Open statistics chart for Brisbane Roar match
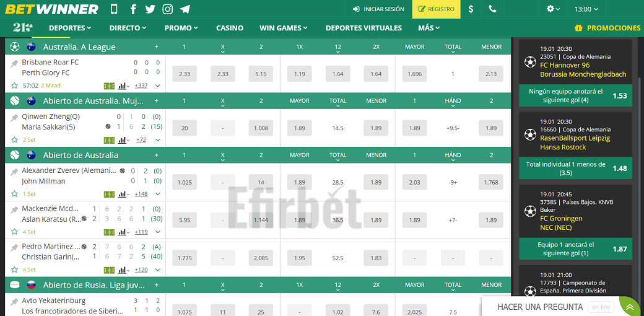This screenshot has width=644, height=316. coord(124,86)
